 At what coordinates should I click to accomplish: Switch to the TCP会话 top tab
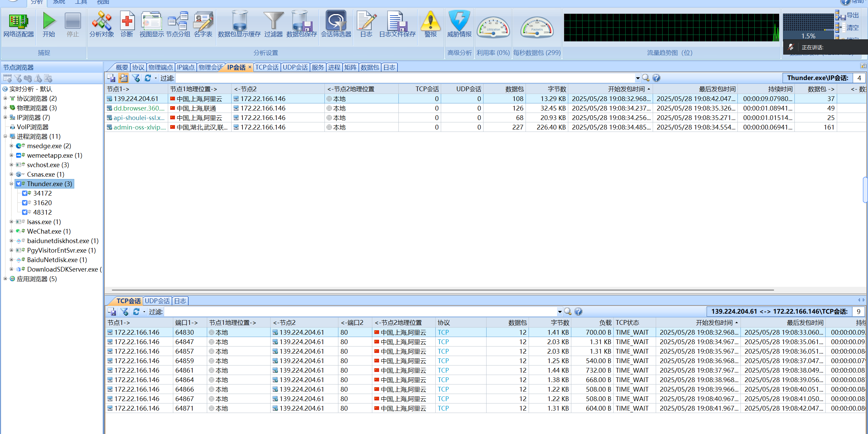point(267,67)
